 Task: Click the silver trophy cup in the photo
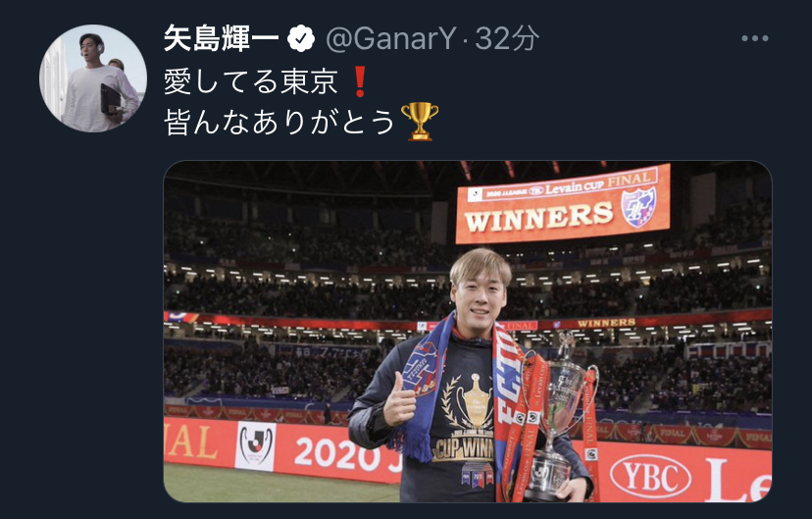point(559,417)
